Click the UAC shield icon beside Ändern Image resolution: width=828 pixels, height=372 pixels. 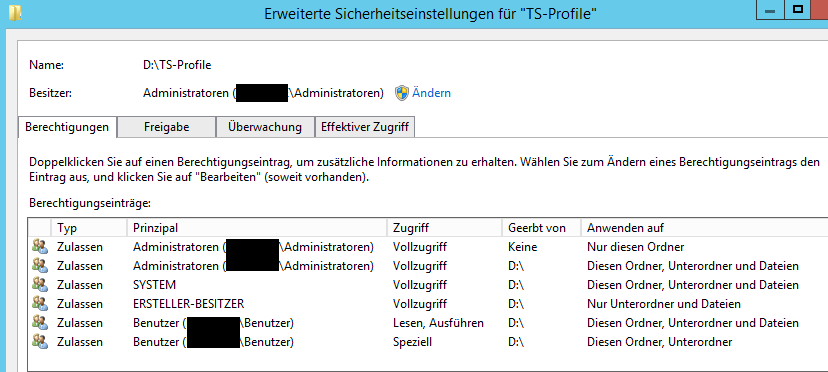point(402,93)
